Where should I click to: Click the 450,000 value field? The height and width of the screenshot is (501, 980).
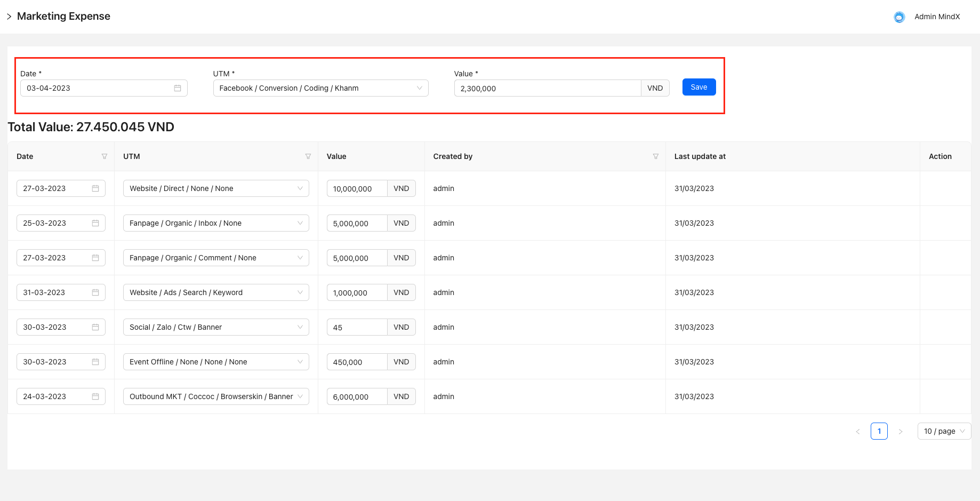[x=357, y=362]
